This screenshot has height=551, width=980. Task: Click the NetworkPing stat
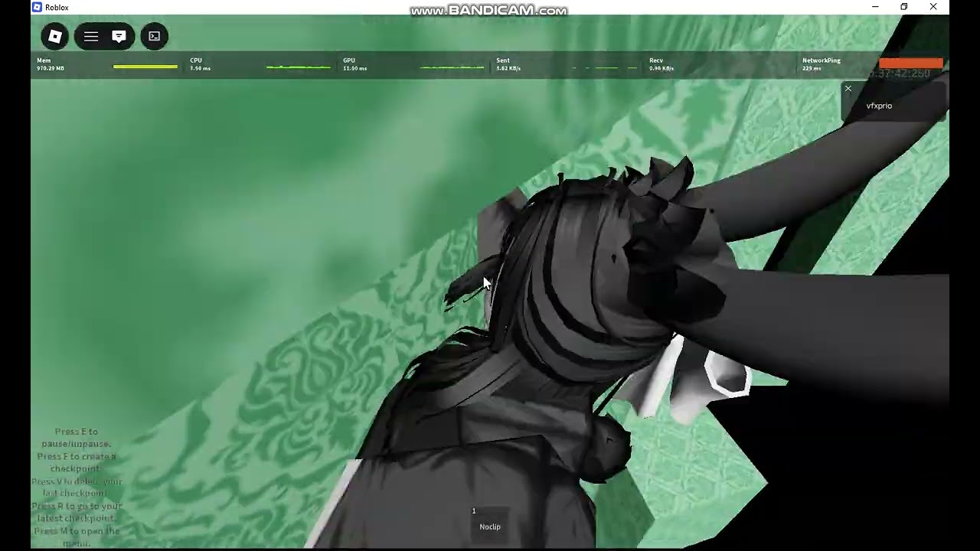click(x=873, y=64)
